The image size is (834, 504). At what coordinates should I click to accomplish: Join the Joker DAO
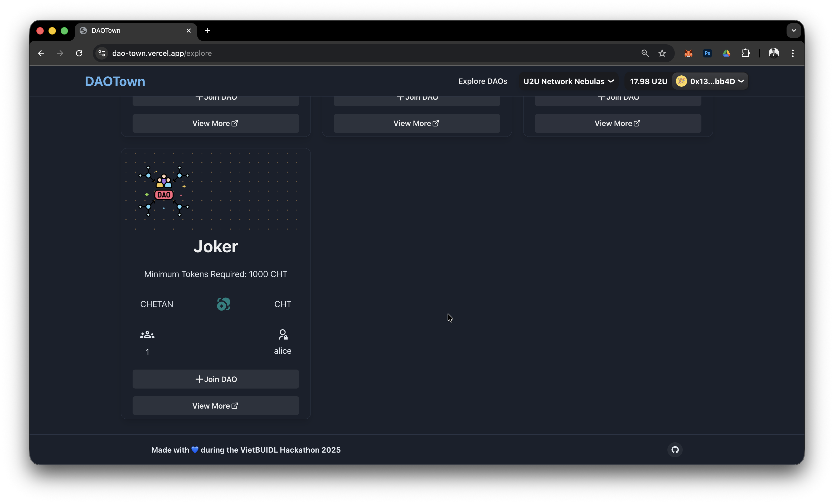pos(216,379)
